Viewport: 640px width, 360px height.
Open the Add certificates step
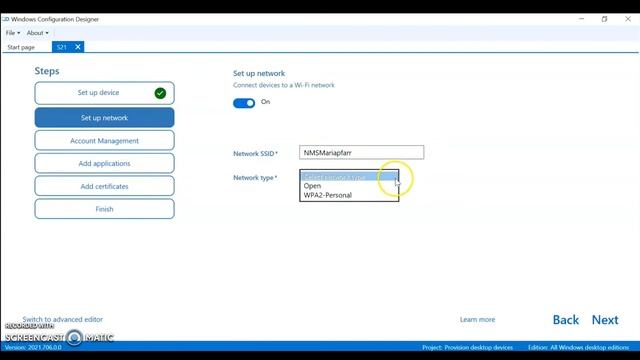click(104, 186)
